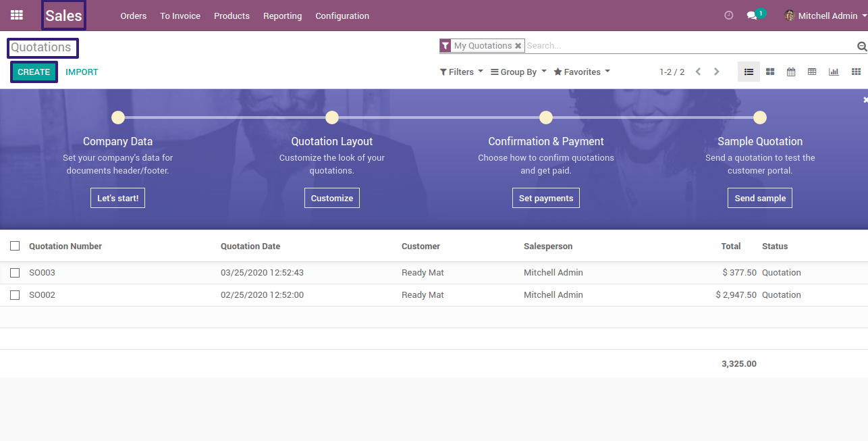Sort by Salesperson column header

point(548,246)
